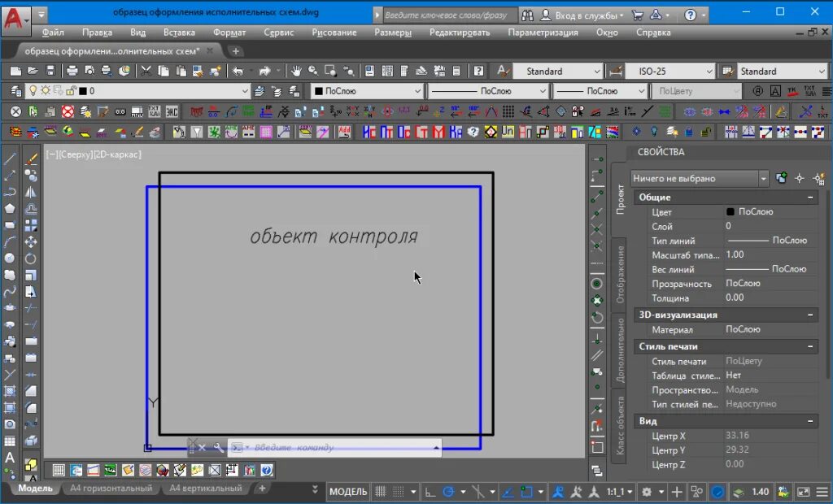The height and width of the screenshot is (504, 833).
Task: Collapse the Общие properties section
Action: pos(810,197)
